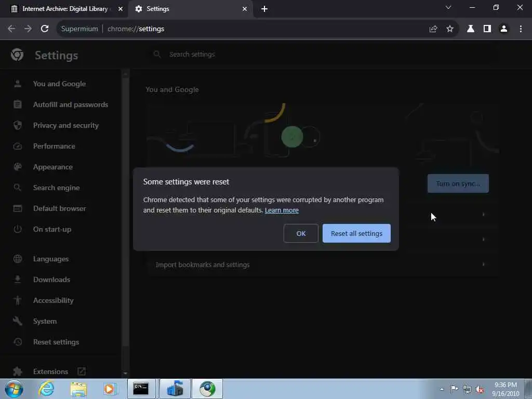Select the Settings browser tab

pyautogui.click(x=190, y=9)
